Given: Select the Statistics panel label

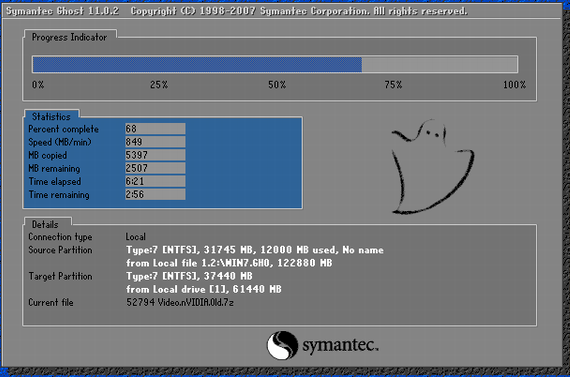Looking at the screenshot, I should pyautogui.click(x=51, y=117).
